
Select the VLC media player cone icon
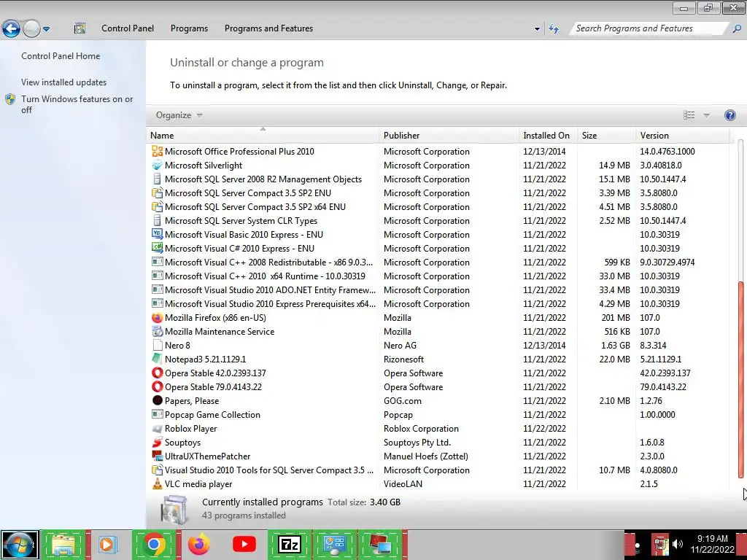158,484
